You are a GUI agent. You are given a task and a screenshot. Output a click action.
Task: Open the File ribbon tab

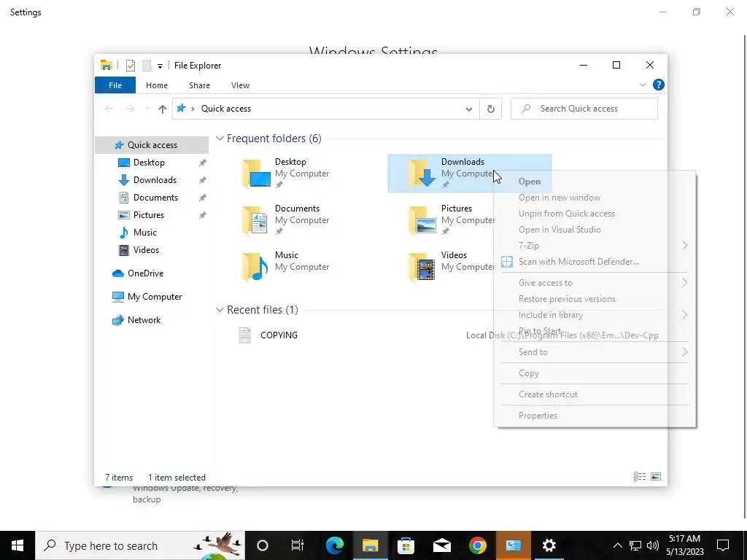(x=115, y=85)
